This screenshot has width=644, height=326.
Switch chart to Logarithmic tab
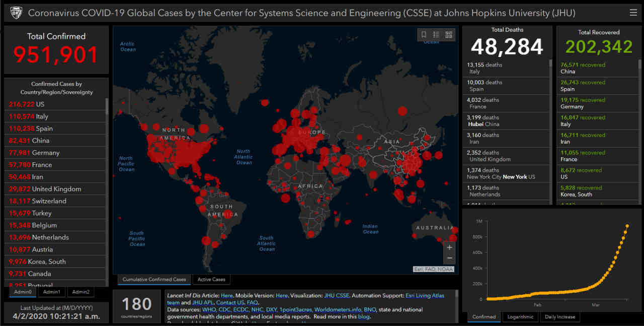coord(520,317)
